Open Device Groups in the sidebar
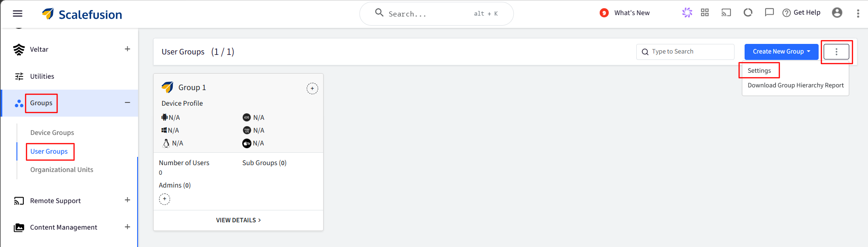 (x=52, y=133)
